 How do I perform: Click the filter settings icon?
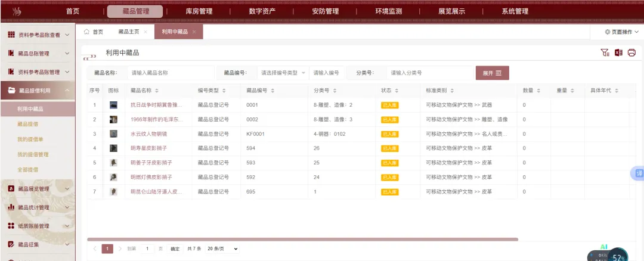click(605, 53)
